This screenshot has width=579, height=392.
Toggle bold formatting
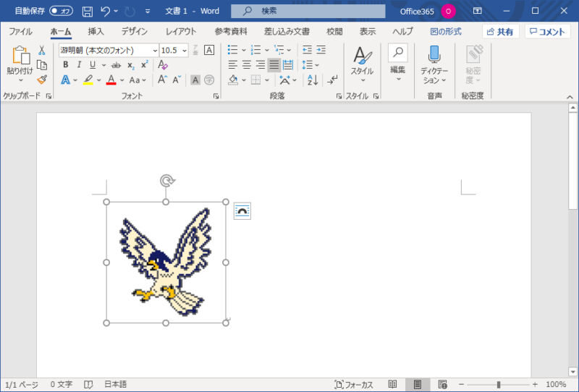coord(65,65)
